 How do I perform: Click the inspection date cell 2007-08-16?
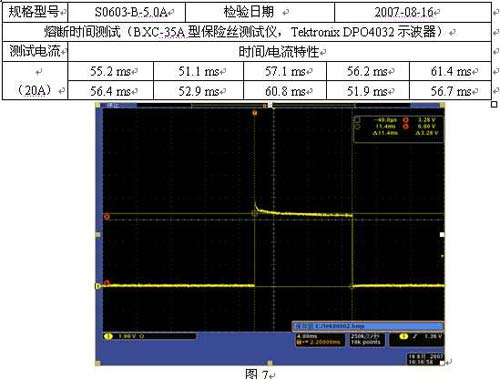(x=413, y=12)
